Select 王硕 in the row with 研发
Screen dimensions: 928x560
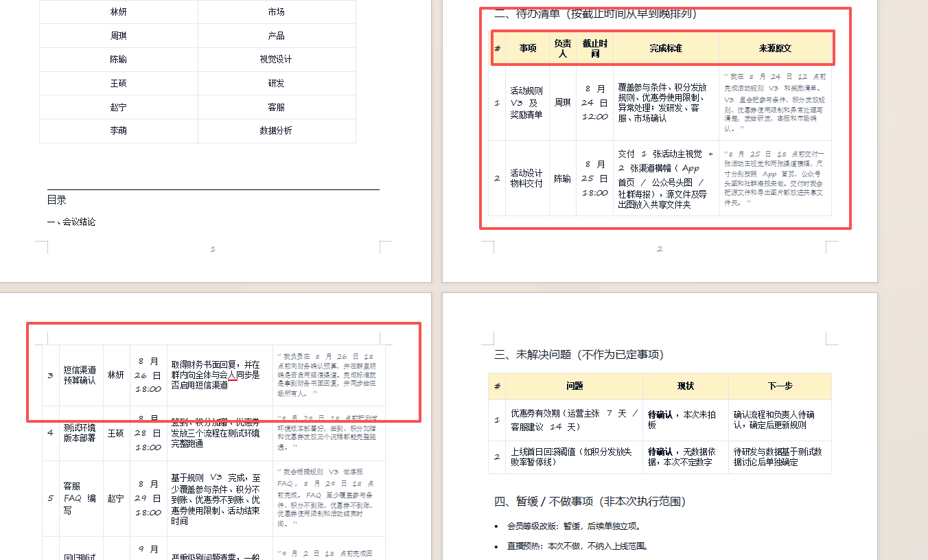(119, 84)
